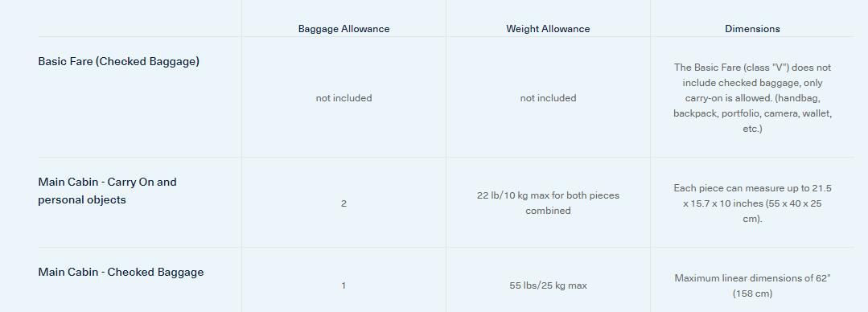The image size is (868, 312).
Task: Click the (158 cm) text in Dimensions
Action: pos(752,294)
